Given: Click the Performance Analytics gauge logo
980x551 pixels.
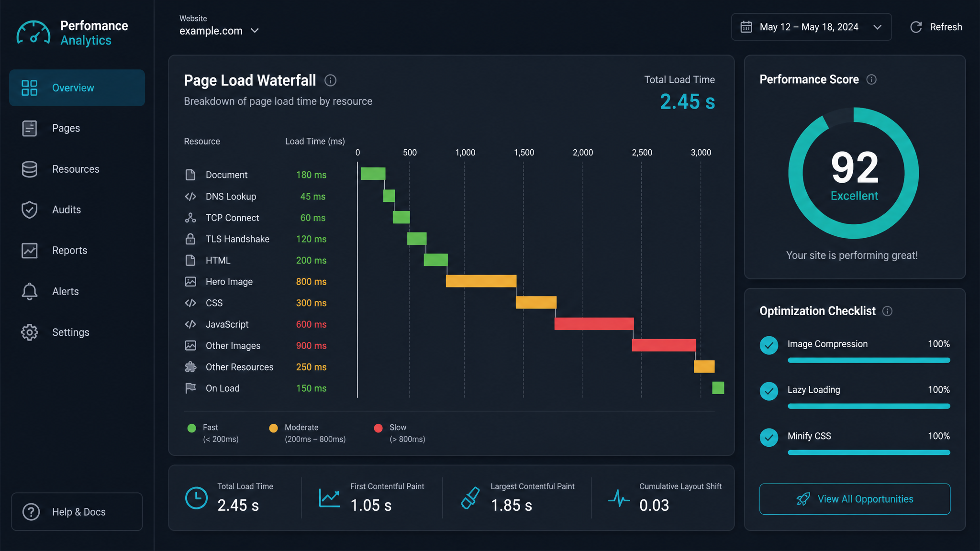Looking at the screenshot, I should tap(33, 33).
